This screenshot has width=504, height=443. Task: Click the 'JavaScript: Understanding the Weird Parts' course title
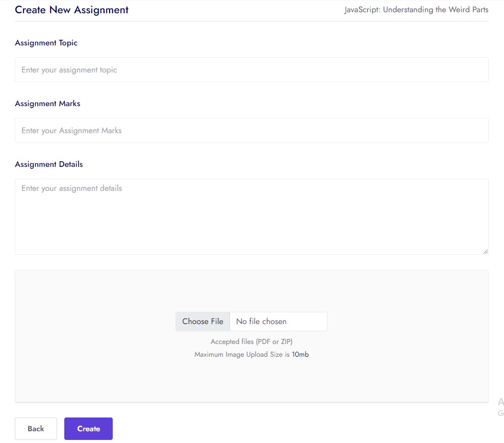click(416, 10)
